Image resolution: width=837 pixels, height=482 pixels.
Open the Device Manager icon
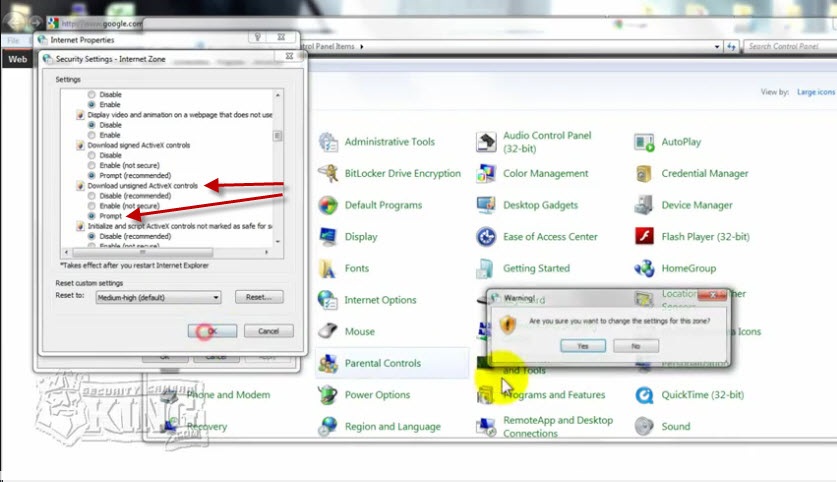(x=644, y=205)
